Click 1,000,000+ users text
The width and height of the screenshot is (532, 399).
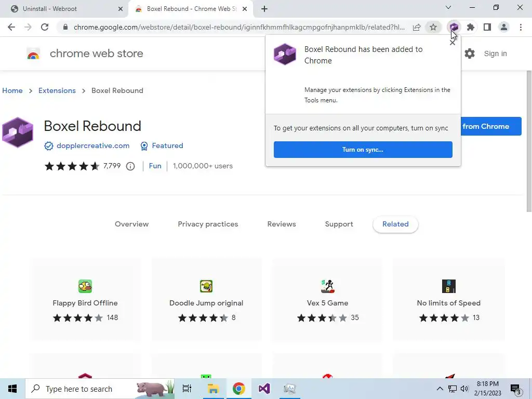pyautogui.click(x=203, y=166)
